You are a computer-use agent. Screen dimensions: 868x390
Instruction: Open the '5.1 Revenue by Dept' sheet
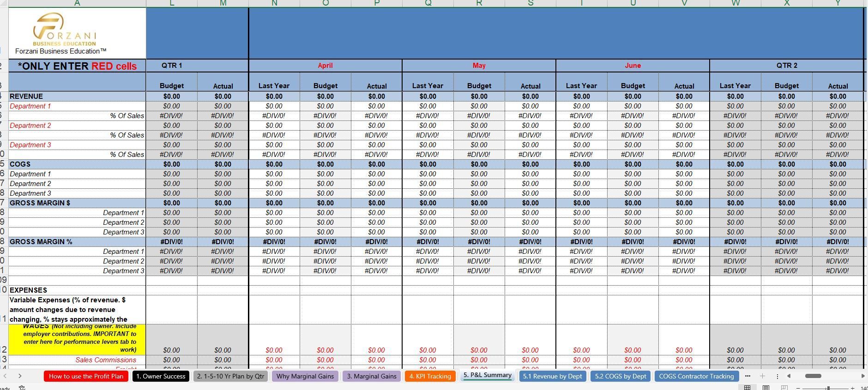(552, 376)
